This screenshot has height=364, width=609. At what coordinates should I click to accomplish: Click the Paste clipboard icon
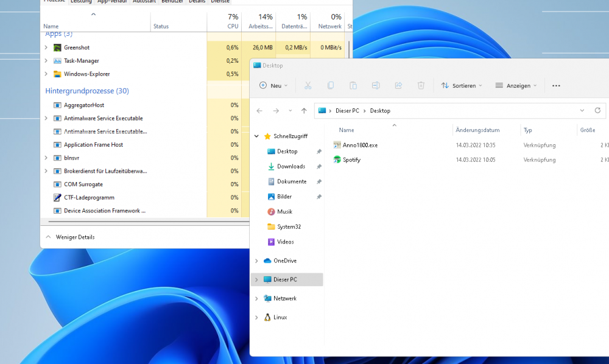(x=353, y=85)
